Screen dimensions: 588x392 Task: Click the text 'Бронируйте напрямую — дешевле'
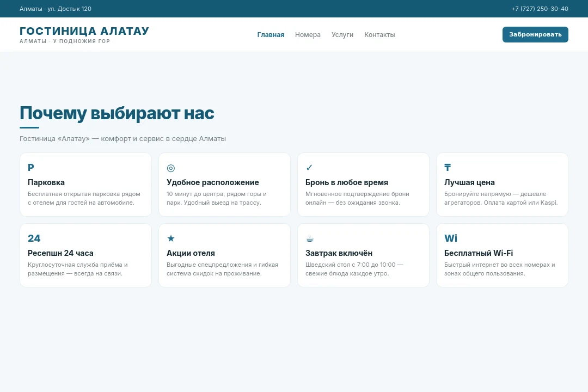[495, 194]
